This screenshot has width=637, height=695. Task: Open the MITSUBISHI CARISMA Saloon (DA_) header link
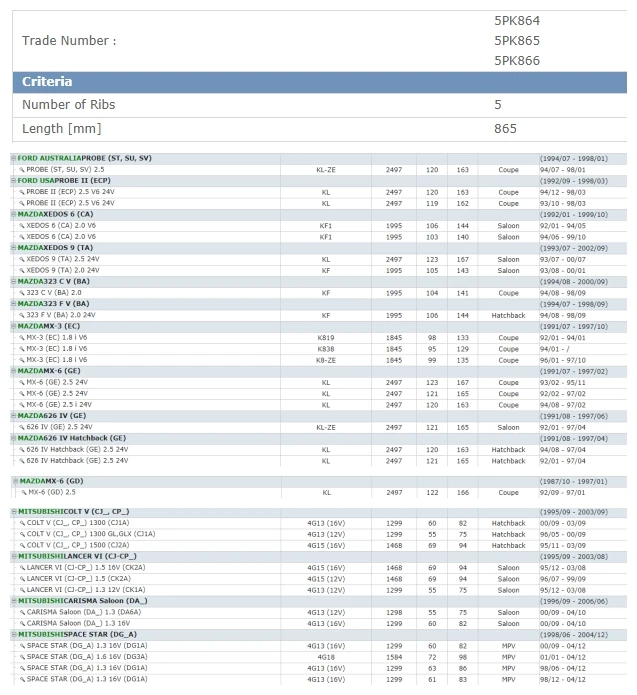(x=83, y=601)
